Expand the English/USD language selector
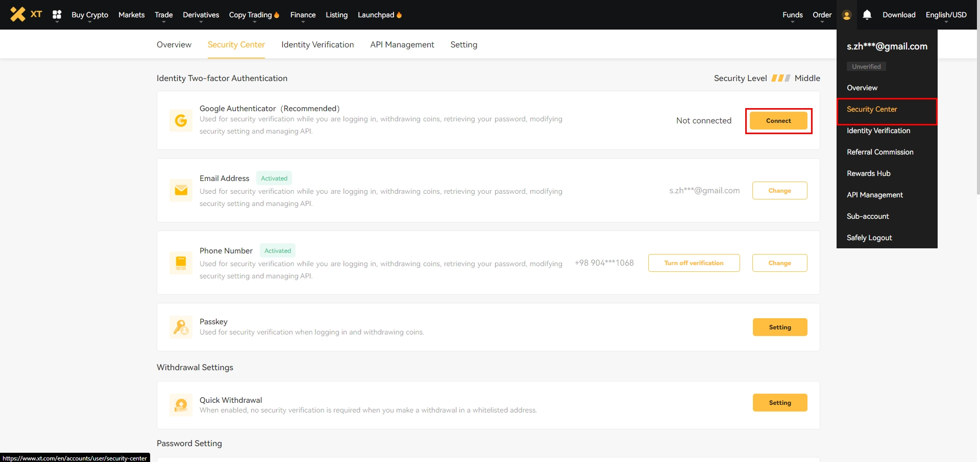This screenshot has height=462, width=980. coord(946,15)
